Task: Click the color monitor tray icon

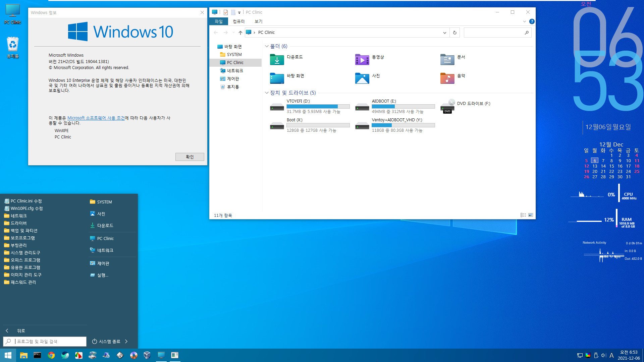Action: pos(588,355)
